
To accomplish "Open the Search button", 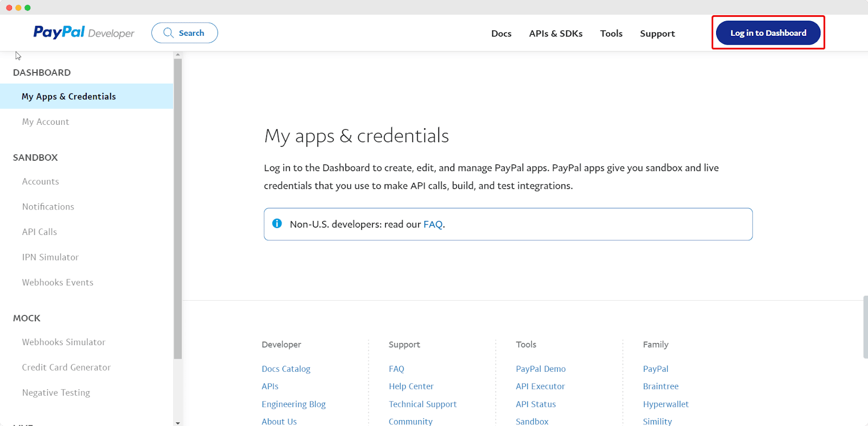I will [x=184, y=33].
